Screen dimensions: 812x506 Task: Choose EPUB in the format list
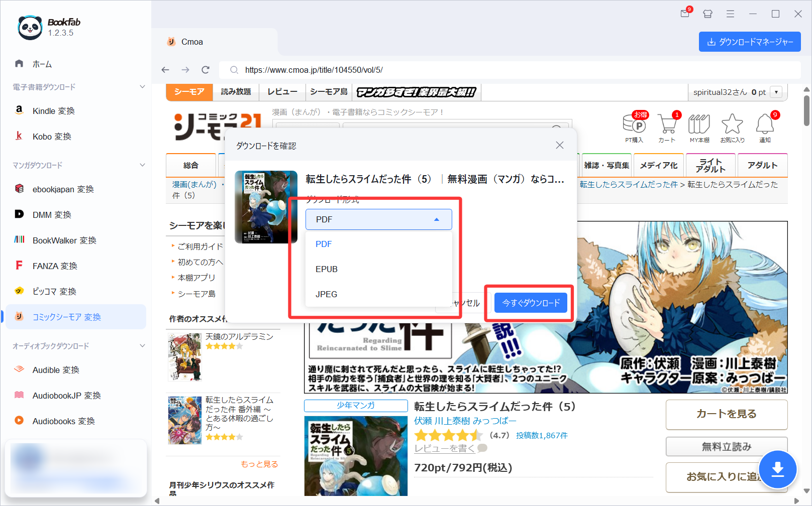tap(379, 269)
